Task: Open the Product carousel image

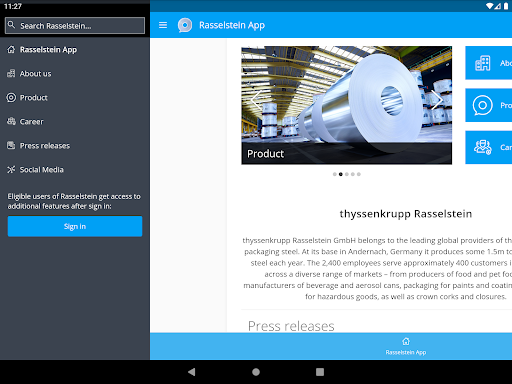Action: tap(347, 105)
